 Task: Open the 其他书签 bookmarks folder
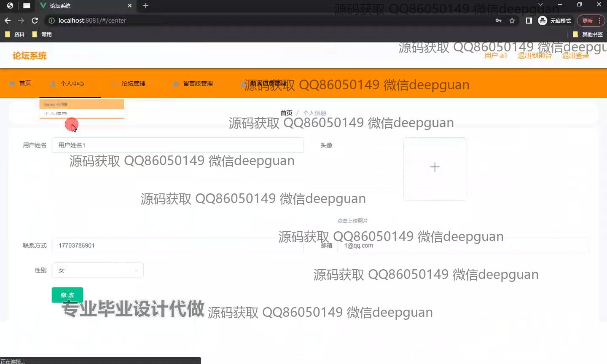pos(588,35)
